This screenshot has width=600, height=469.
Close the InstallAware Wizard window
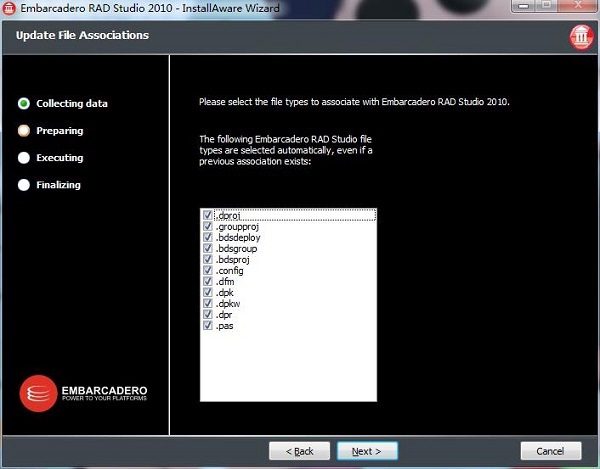(x=578, y=6)
